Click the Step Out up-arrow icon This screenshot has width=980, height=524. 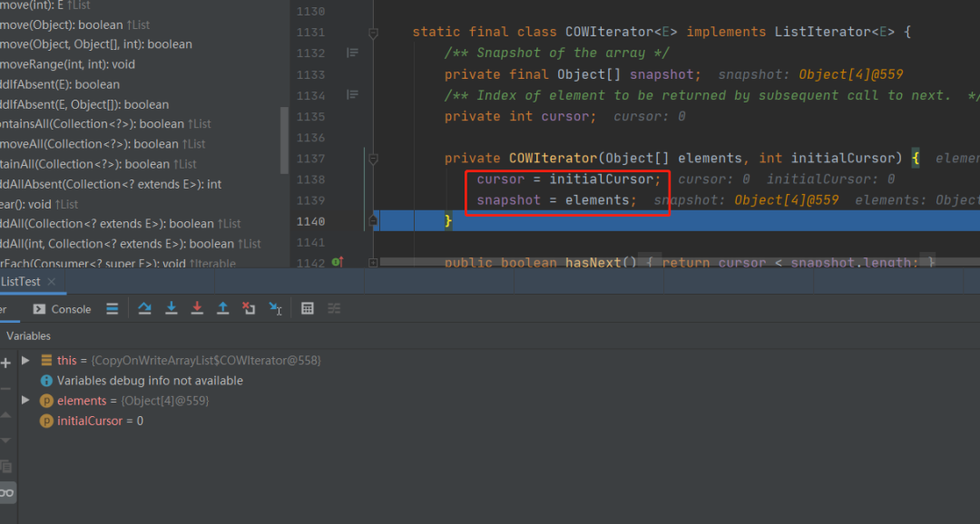(222, 308)
